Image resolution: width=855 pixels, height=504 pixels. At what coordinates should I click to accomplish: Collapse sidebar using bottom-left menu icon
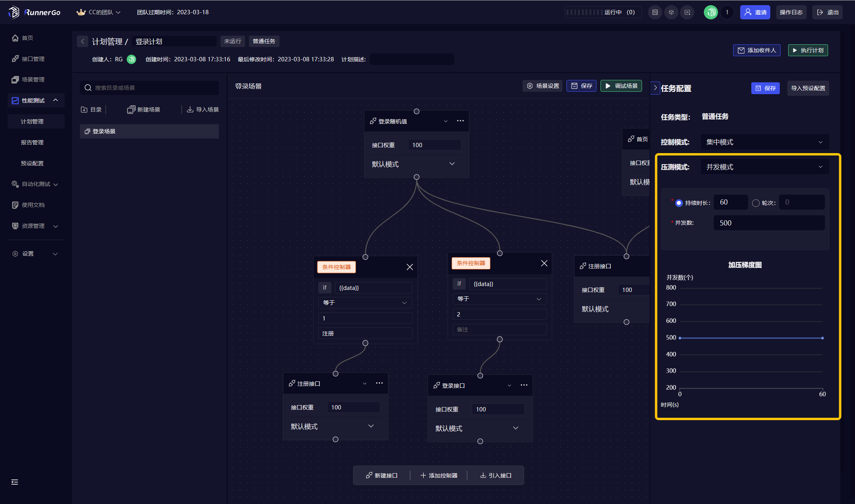tap(15, 482)
